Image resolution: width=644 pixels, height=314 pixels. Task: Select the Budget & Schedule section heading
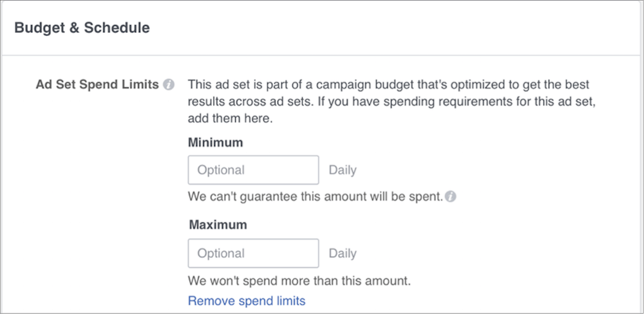pos(82,28)
